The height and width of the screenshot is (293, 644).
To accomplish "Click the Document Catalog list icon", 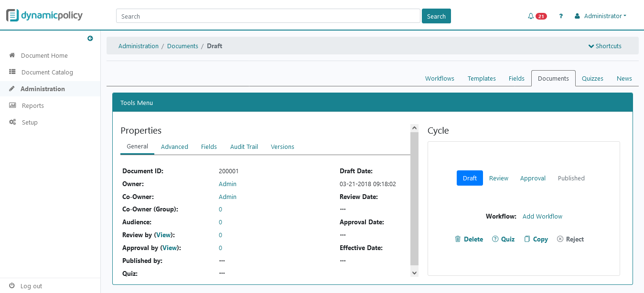I will coord(12,72).
